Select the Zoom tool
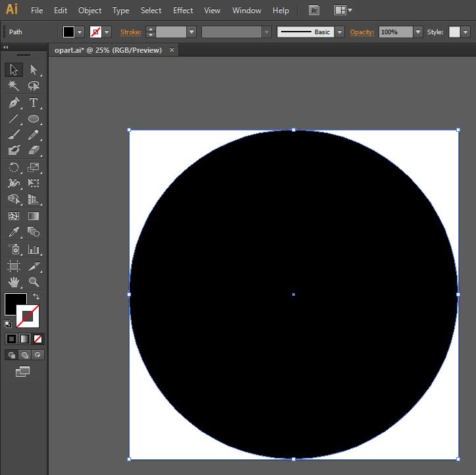Viewport: 476px width, 475px height. pos(34,282)
